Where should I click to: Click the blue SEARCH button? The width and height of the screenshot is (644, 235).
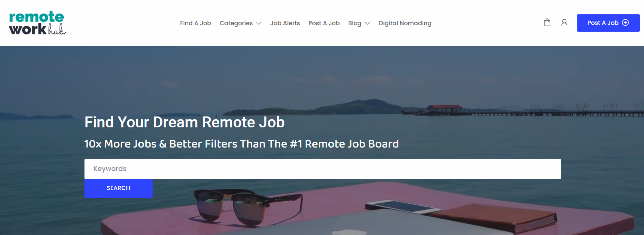[x=118, y=188]
